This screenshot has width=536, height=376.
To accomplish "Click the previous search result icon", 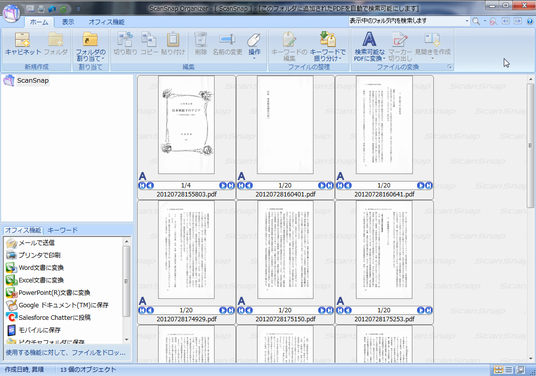I will 506,21.
